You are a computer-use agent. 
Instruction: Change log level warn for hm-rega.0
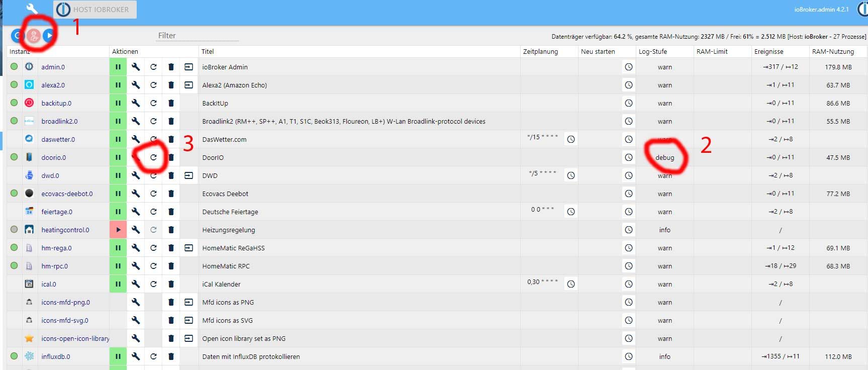664,248
